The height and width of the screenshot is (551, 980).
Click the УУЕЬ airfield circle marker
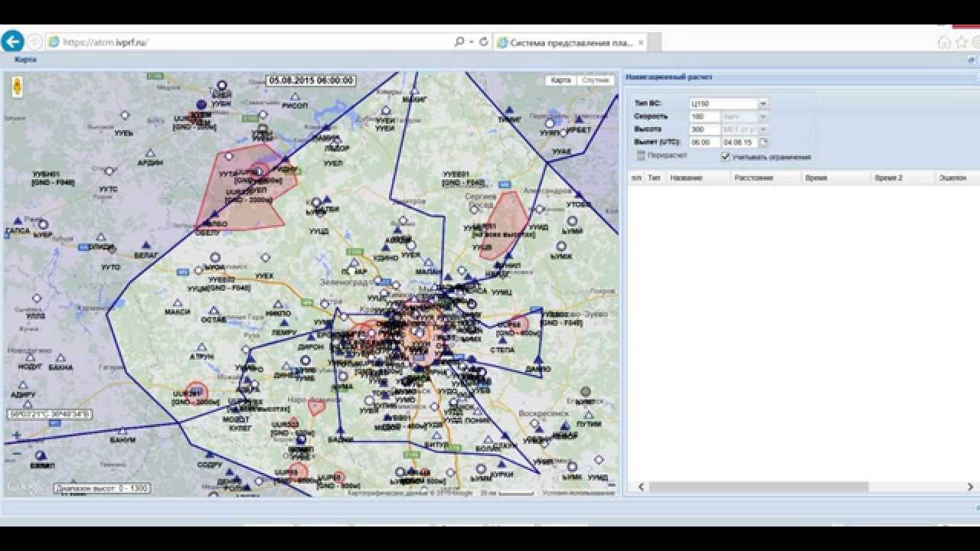pyautogui.click(x=125, y=115)
